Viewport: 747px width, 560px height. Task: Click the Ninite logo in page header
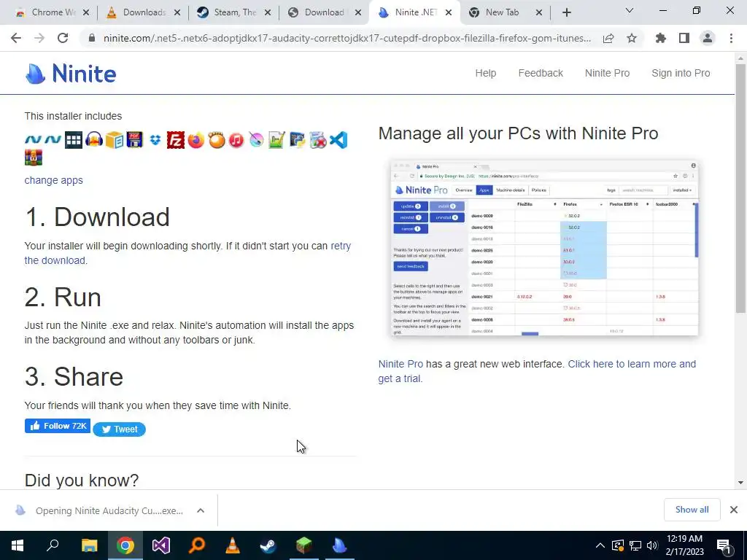[71, 74]
